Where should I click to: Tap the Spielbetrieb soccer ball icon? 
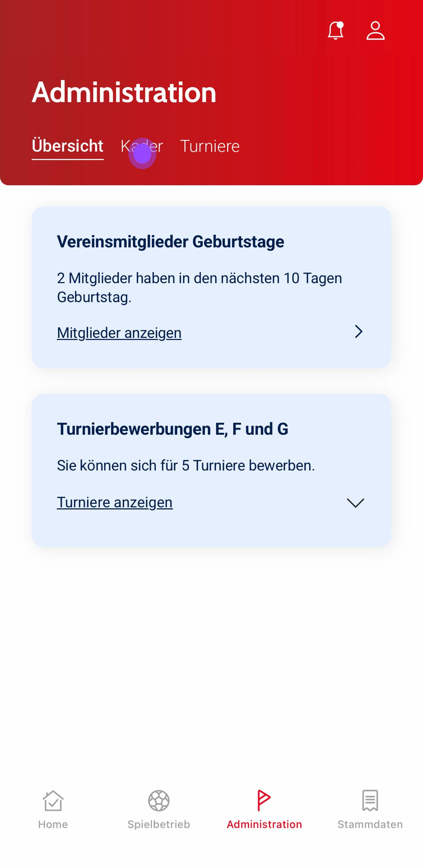(x=159, y=801)
